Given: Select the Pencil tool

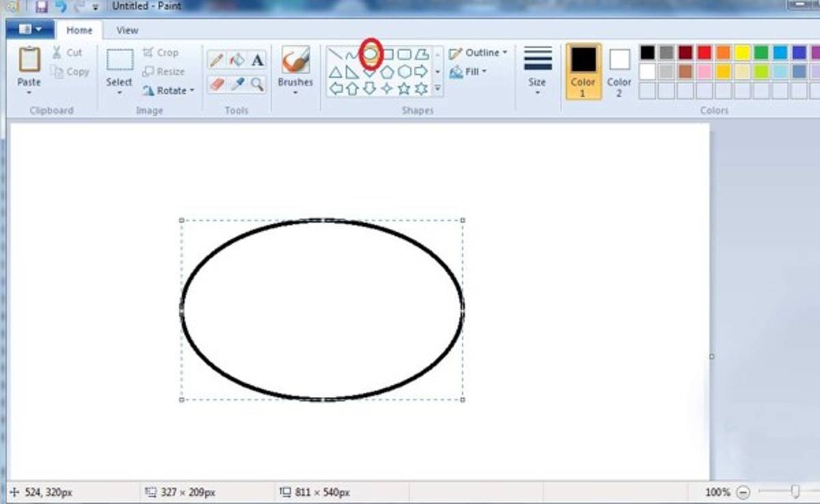Looking at the screenshot, I should click(x=217, y=60).
